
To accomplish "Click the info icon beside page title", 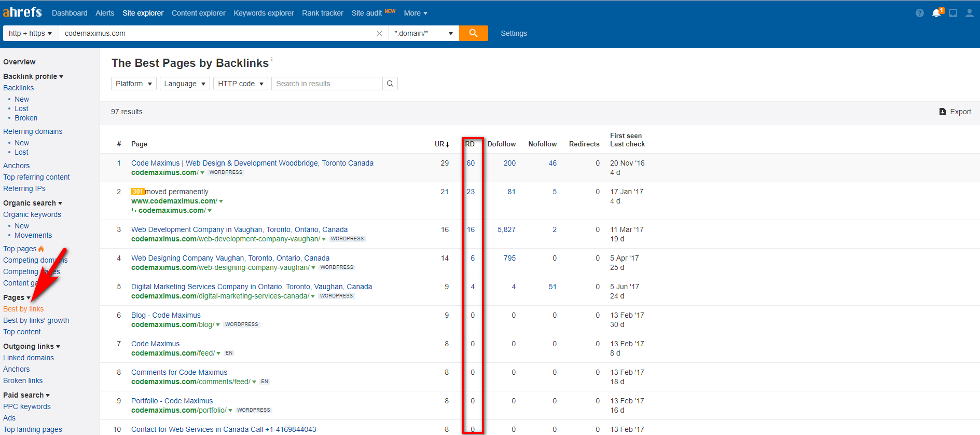I will [272, 59].
